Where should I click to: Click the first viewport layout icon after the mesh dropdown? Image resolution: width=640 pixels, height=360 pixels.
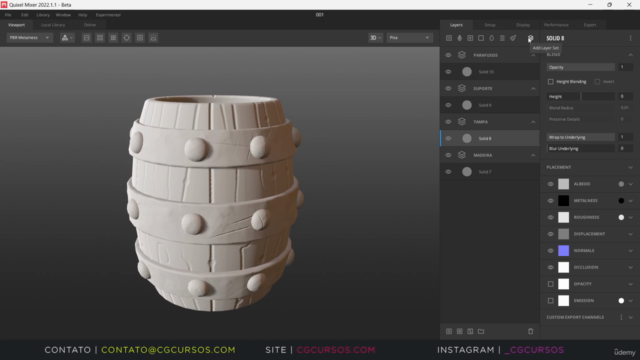coord(87,38)
